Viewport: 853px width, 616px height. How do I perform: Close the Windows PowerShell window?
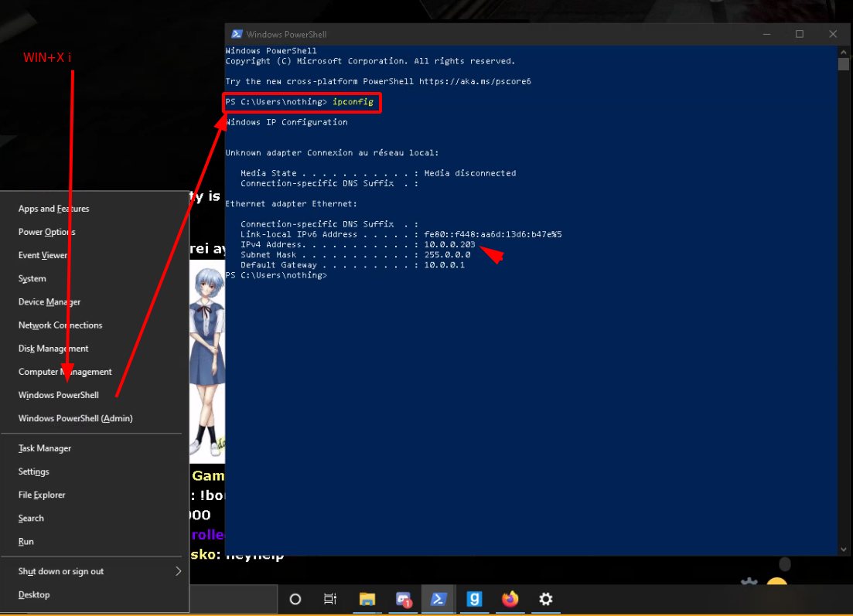tap(833, 34)
